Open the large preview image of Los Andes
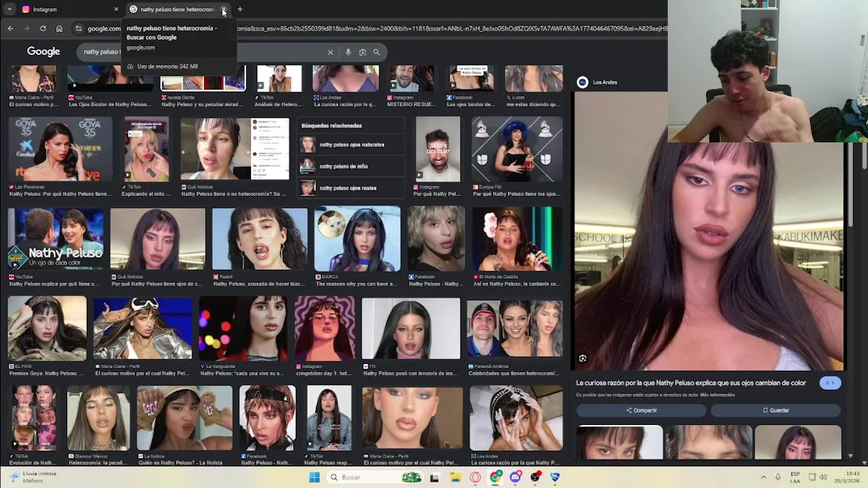 coord(709,232)
